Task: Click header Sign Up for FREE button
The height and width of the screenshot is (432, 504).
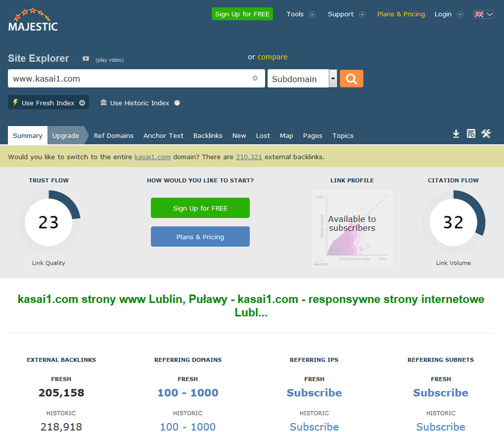Action: coord(243,14)
